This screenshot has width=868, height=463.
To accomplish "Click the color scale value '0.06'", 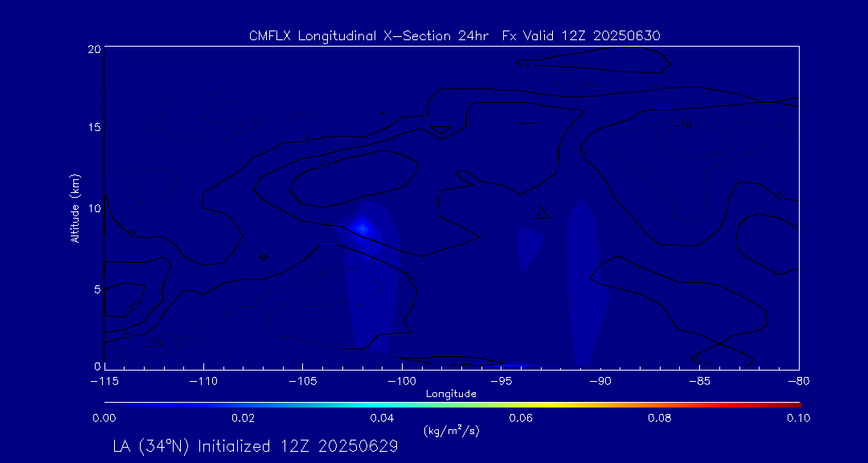I will (x=522, y=418).
